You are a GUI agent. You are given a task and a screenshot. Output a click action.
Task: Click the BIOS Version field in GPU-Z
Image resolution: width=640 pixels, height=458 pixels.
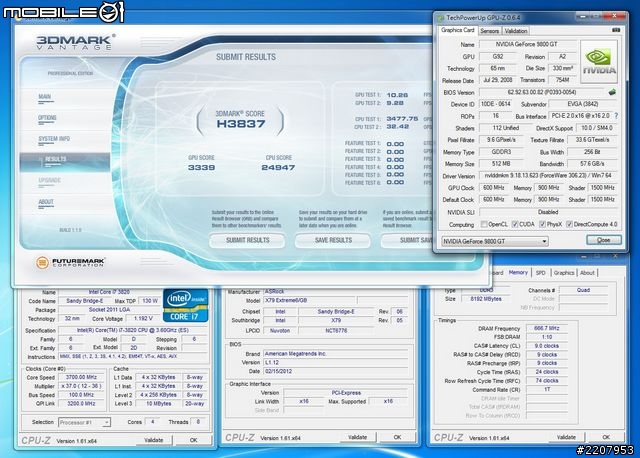(x=541, y=92)
